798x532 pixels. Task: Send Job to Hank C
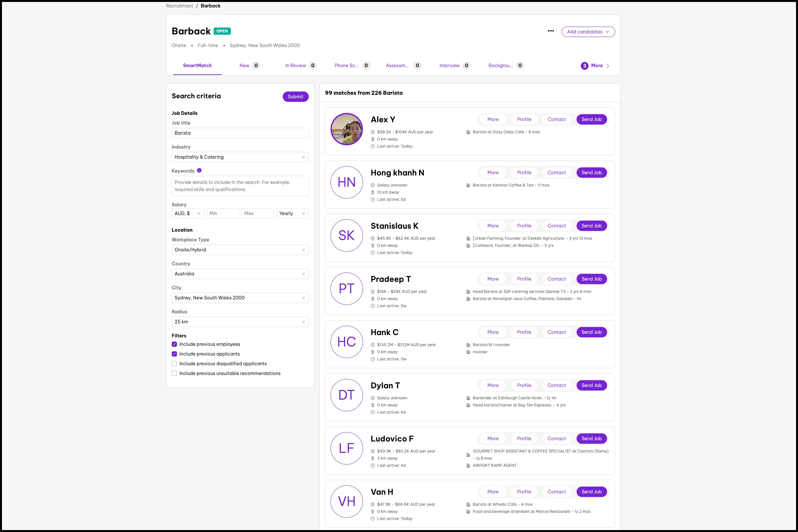click(591, 332)
